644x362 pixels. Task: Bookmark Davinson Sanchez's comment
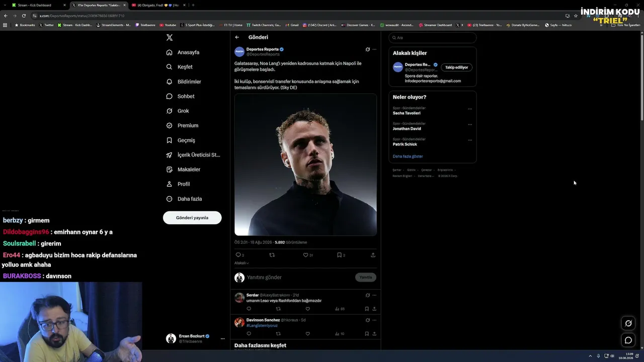[x=367, y=333]
